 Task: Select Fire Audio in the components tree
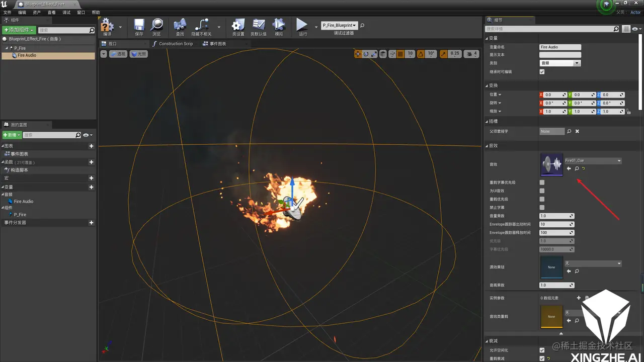(27, 55)
